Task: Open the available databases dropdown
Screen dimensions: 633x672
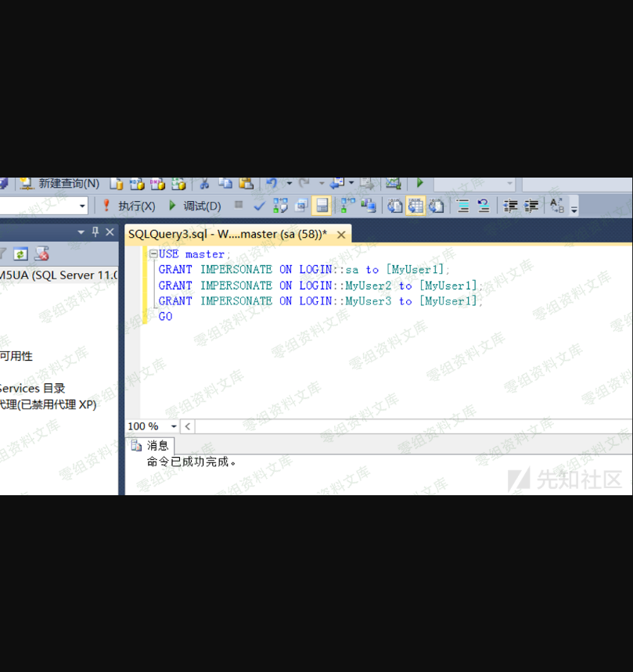Action: tap(82, 206)
